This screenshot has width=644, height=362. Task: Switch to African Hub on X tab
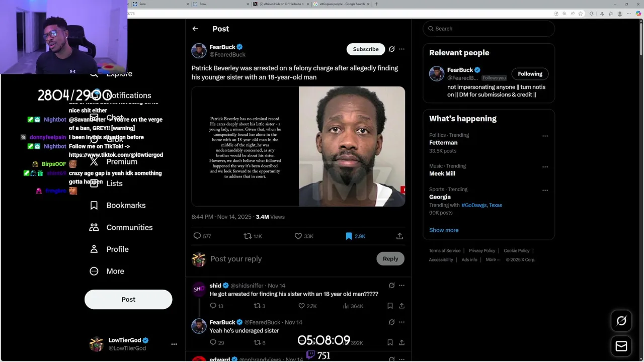(281, 4)
